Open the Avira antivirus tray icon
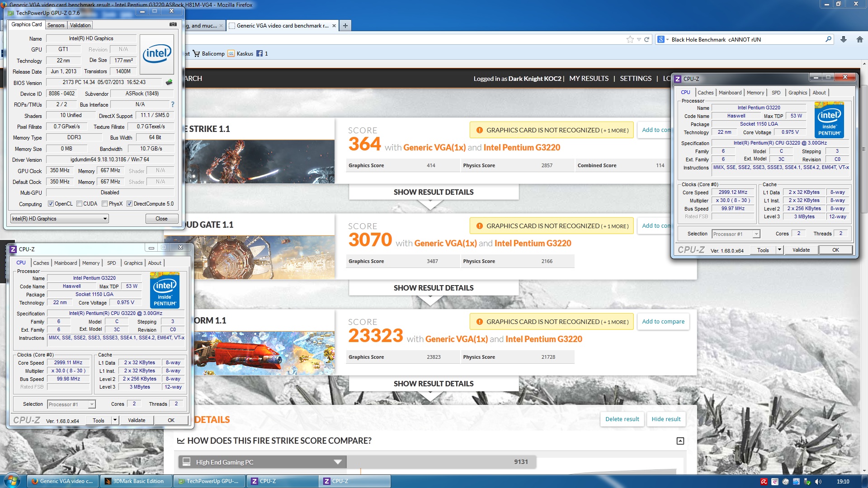Viewport: 868px width, 488px height. click(764, 481)
